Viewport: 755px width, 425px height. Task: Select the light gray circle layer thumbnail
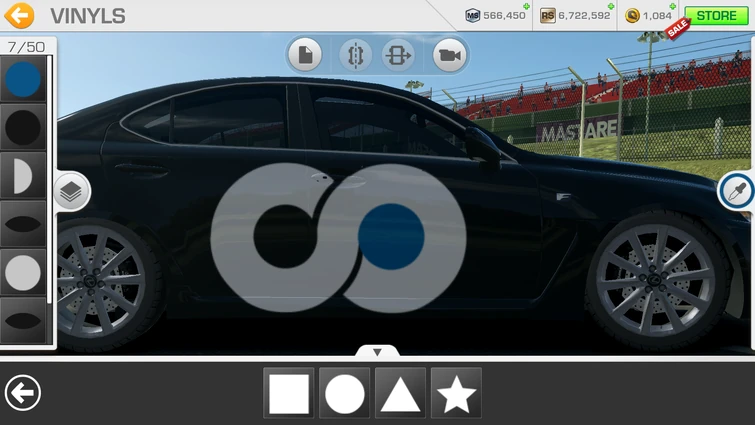click(x=23, y=272)
